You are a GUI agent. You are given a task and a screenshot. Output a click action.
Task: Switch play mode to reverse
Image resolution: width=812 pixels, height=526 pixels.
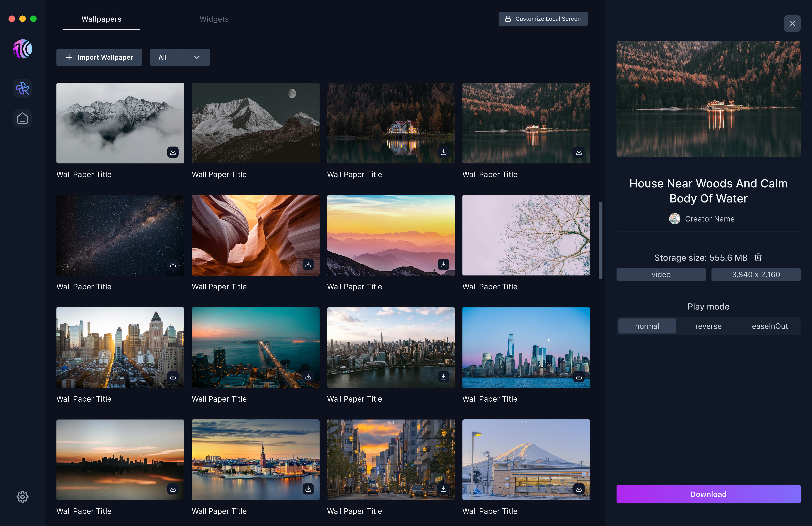[708, 326]
